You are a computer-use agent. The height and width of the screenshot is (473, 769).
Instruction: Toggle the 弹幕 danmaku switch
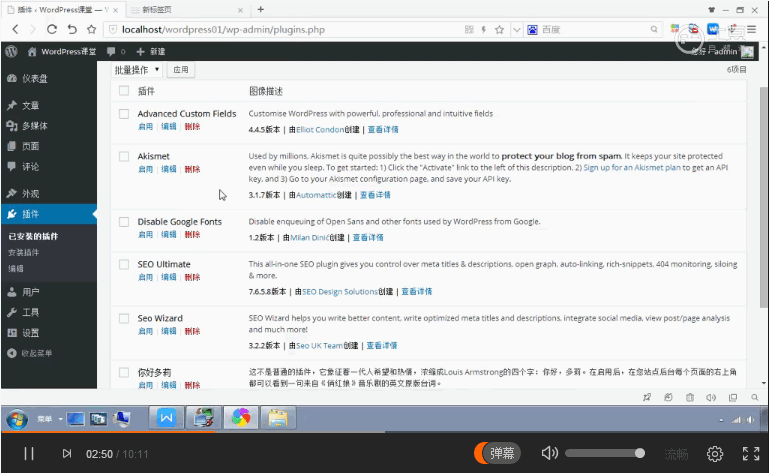tap(497, 453)
